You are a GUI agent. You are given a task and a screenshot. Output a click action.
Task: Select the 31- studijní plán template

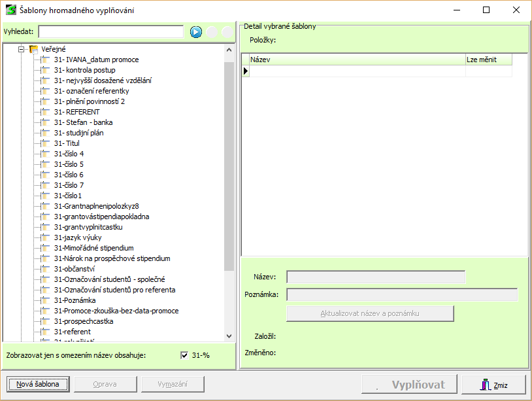pyautogui.click(x=78, y=133)
